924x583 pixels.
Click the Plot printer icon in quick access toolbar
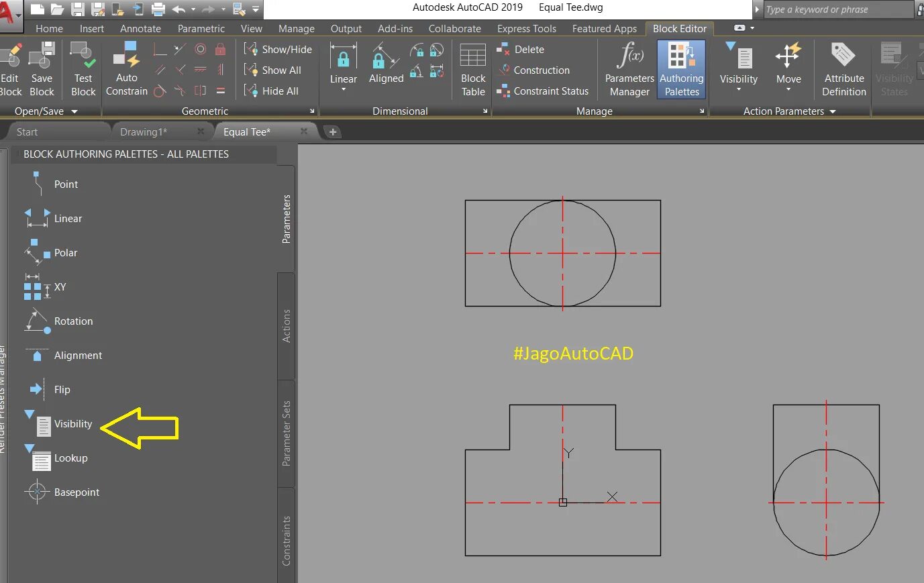point(158,9)
